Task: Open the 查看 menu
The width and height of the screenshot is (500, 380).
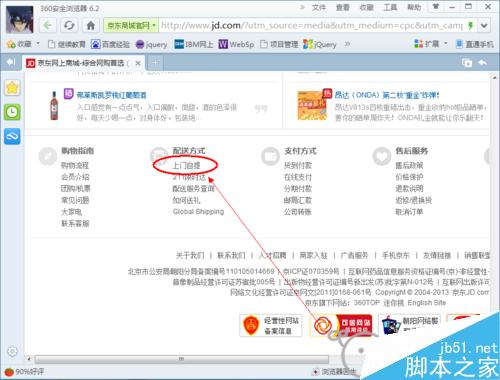Action: (x=343, y=7)
